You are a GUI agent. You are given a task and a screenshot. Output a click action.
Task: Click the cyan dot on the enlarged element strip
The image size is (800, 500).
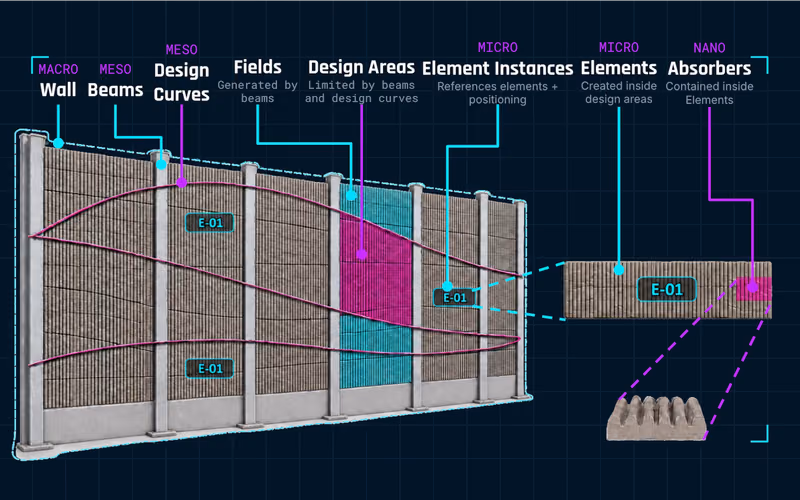pos(619,270)
